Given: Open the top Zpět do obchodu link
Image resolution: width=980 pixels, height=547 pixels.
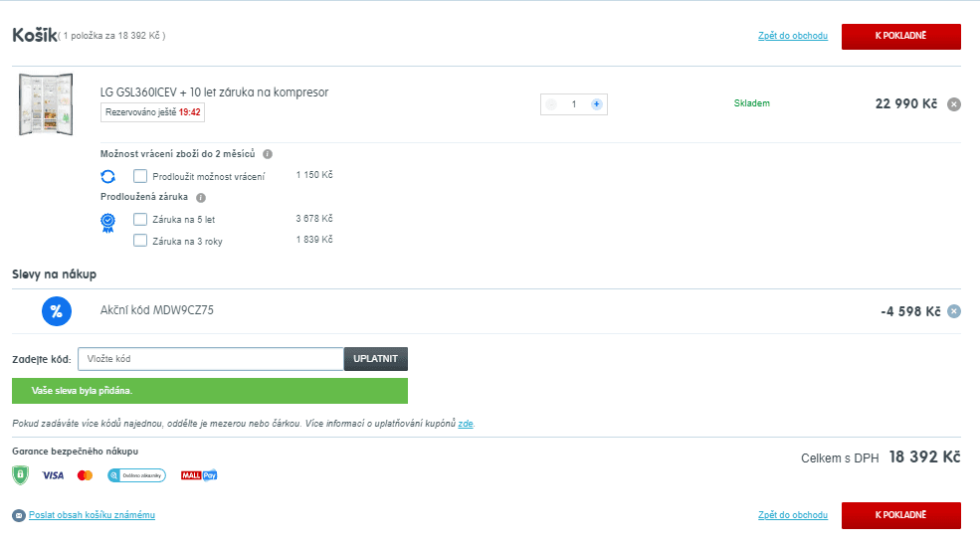Looking at the screenshot, I should coord(793,36).
